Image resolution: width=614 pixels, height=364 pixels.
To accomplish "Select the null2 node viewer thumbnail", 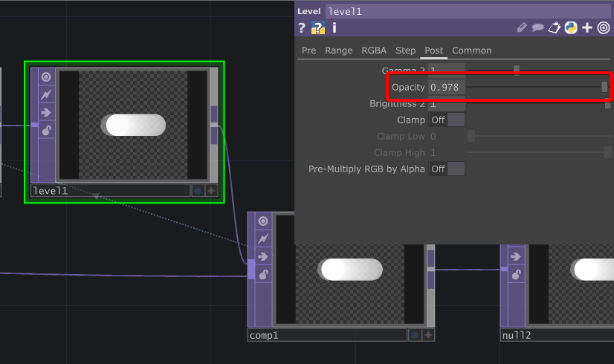I will [x=572, y=285].
